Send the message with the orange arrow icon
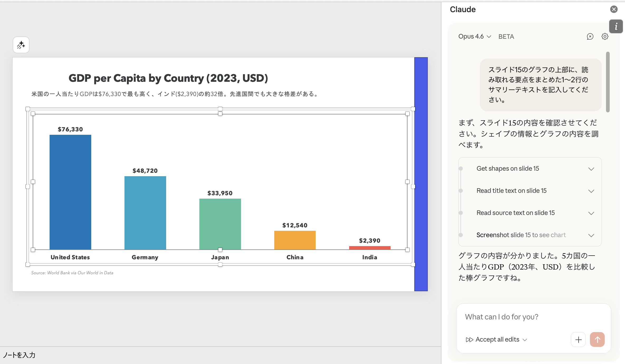This screenshot has height=364, width=625. [597, 339]
